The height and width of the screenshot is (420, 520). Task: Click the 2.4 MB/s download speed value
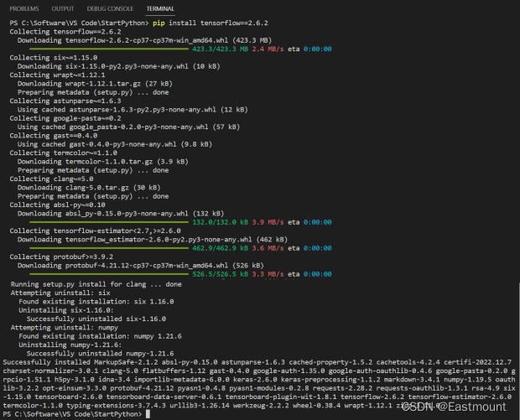pyautogui.click(x=268, y=49)
